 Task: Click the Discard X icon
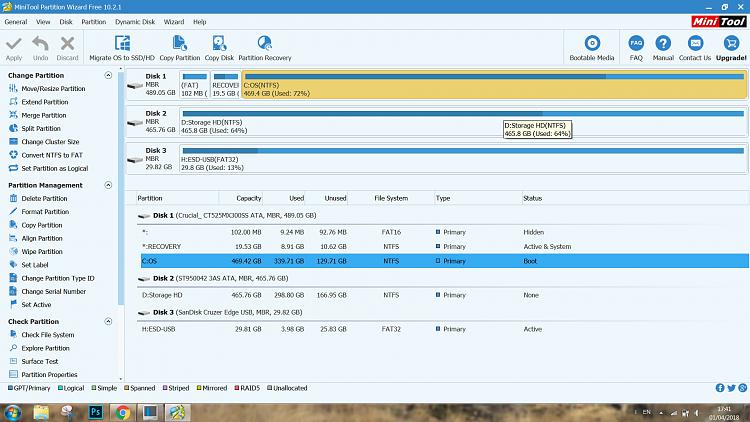tap(67, 44)
